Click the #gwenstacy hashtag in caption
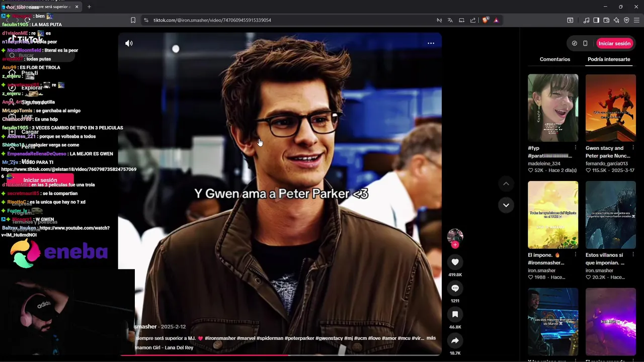Screen dimensions: 644x362 click(329, 338)
